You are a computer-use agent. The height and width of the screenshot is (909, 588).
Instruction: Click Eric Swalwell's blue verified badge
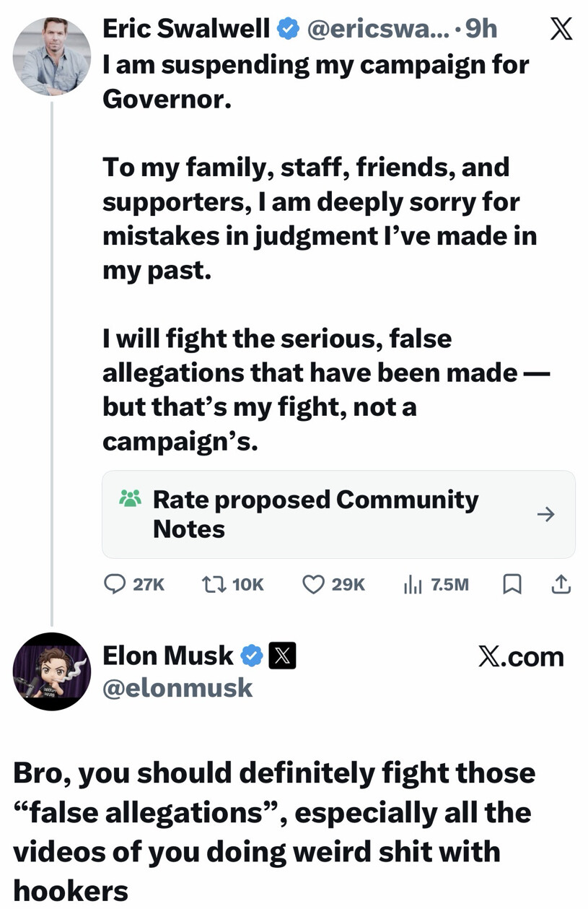pos(289,29)
